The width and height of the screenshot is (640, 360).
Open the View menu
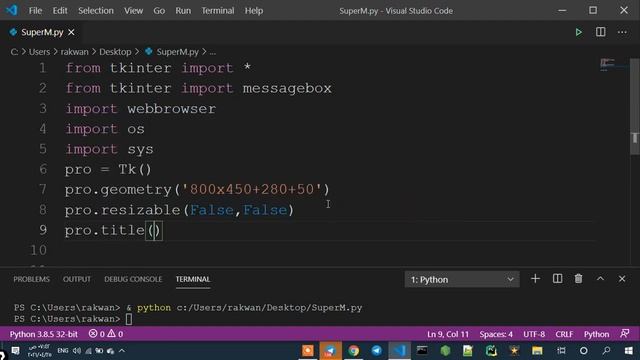(133, 11)
